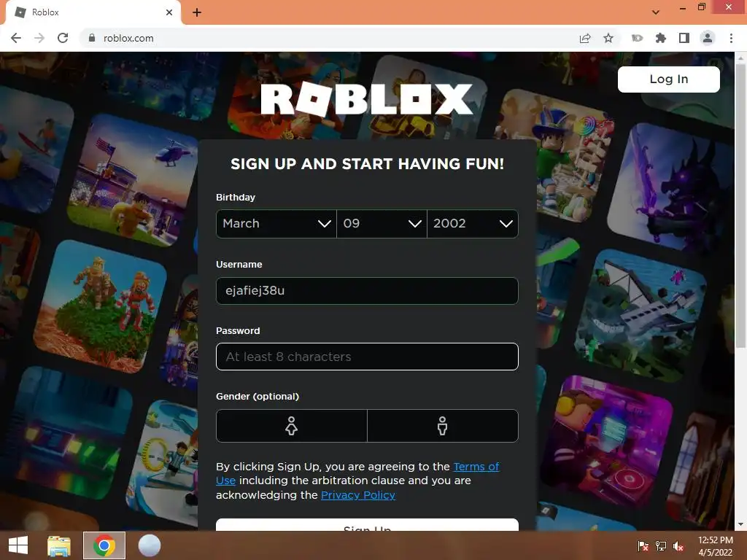The image size is (747, 560).
Task: Open the Chrome profile avatar
Action: (708, 38)
